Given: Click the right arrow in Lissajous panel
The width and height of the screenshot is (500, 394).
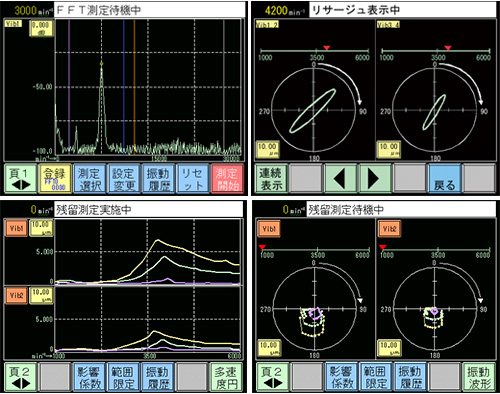Looking at the screenshot, I should pos(375,178).
